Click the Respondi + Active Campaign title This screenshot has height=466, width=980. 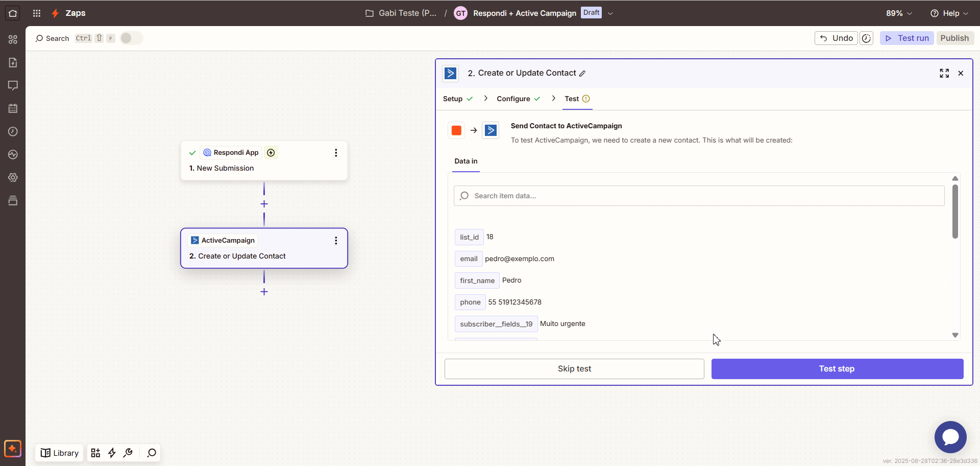tap(524, 13)
